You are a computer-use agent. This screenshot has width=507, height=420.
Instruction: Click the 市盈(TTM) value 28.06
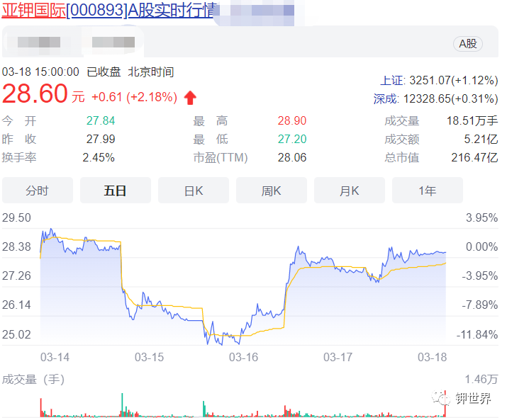click(x=292, y=158)
